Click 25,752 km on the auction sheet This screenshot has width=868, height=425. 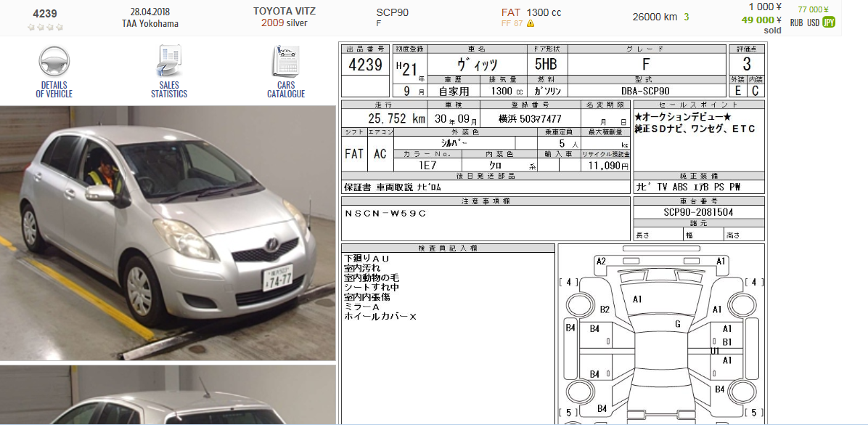tap(396, 118)
